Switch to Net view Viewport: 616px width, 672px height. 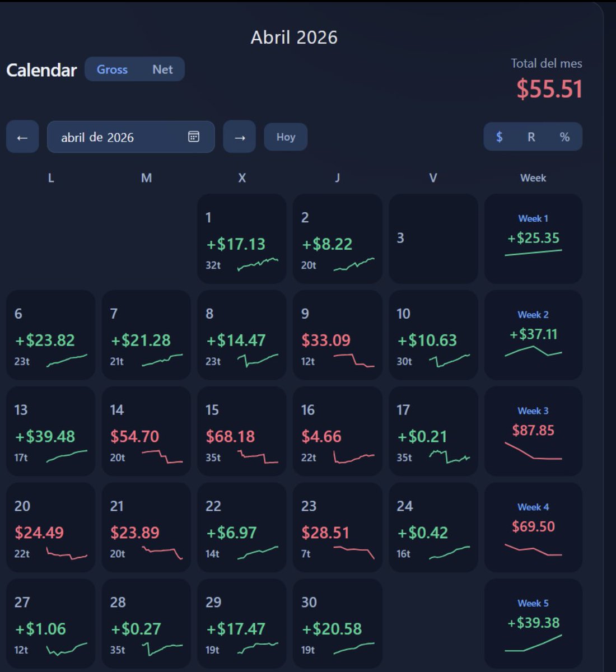coord(162,69)
